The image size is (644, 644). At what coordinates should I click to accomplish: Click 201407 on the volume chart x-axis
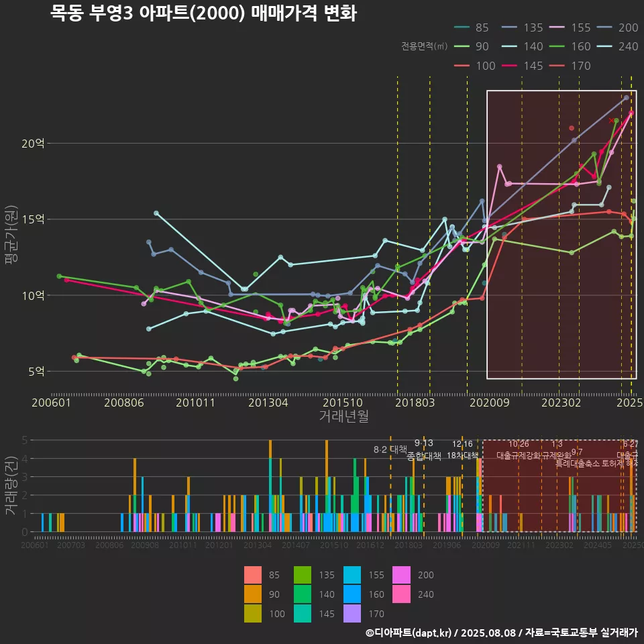296,545
